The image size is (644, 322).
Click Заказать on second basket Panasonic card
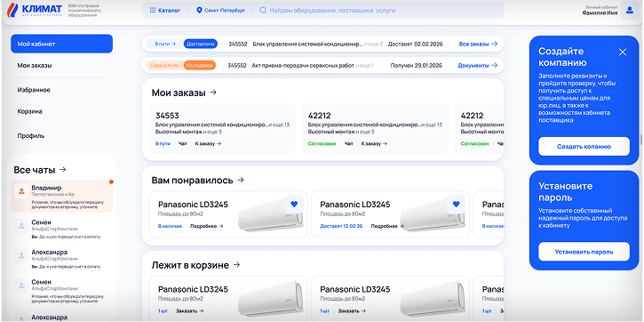[x=352, y=311]
